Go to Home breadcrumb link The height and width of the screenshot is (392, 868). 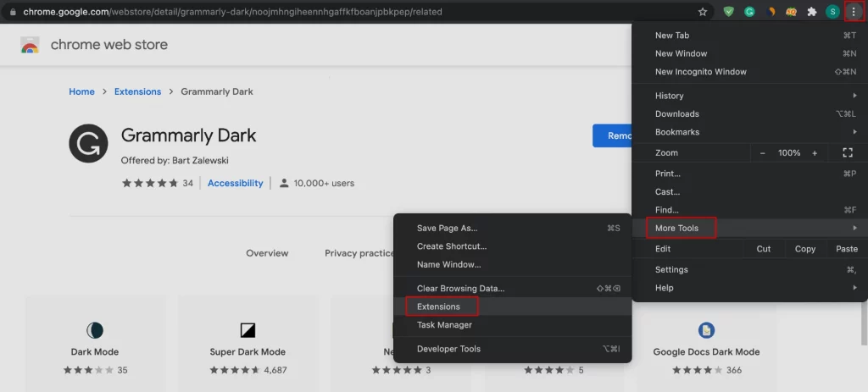(x=81, y=91)
